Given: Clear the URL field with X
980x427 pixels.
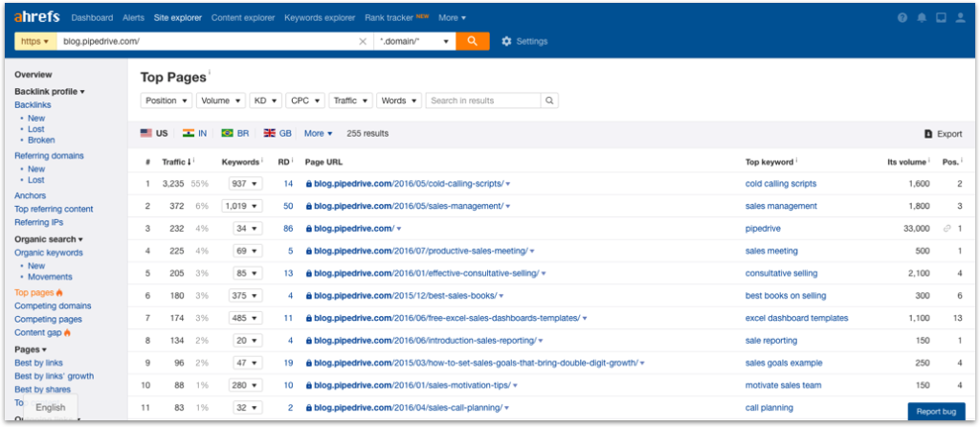Looking at the screenshot, I should pyautogui.click(x=363, y=41).
